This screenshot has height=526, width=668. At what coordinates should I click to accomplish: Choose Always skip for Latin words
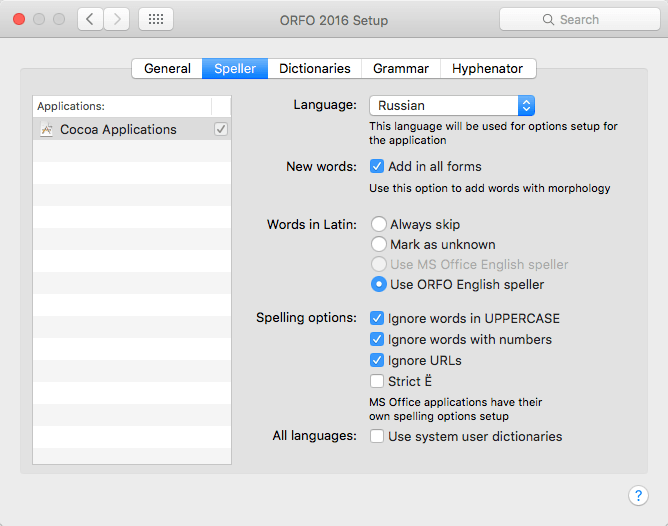pos(378,224)
